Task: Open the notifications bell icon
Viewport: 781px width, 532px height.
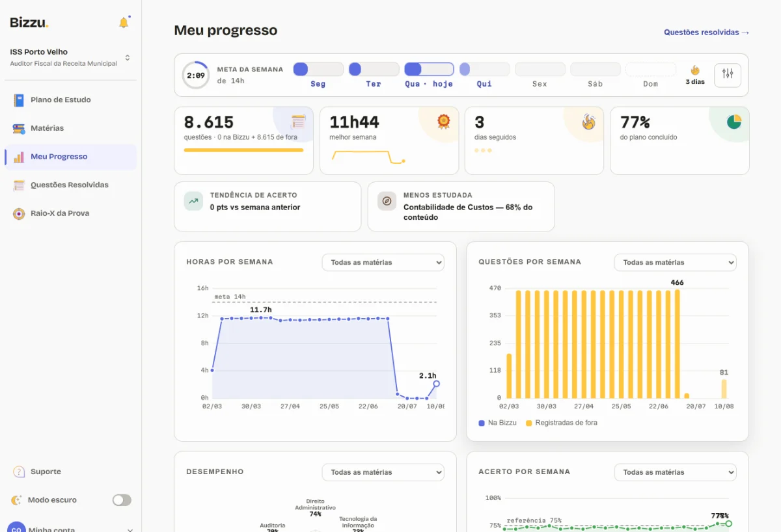Action: click(124, 23)
